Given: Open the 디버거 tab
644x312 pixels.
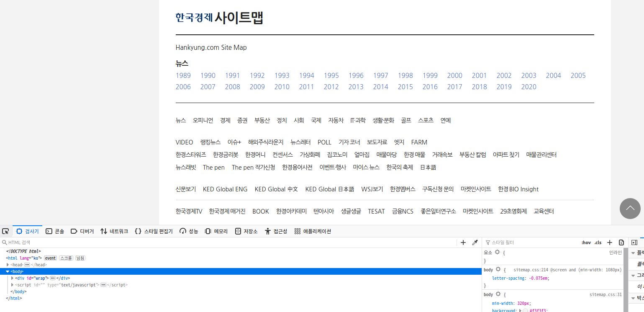Looking at the screenshot, I should tap(82, 231).
